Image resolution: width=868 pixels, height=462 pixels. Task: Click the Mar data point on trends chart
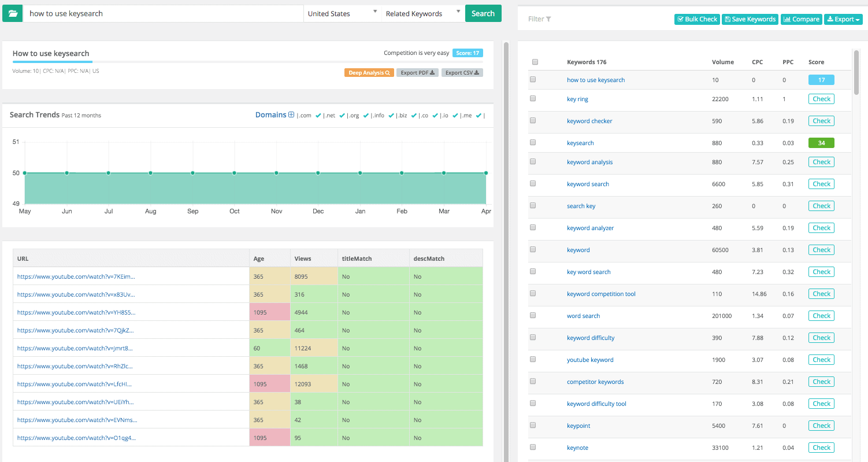[444, 173]
